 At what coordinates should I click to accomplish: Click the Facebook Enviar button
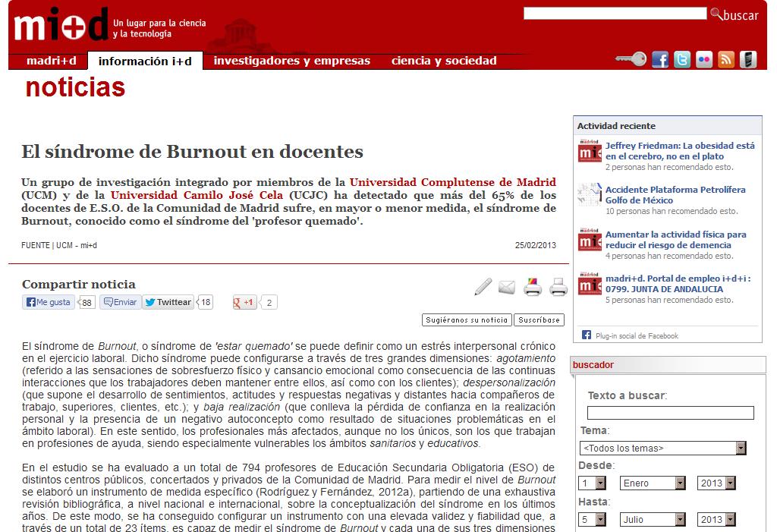[121, 302]
